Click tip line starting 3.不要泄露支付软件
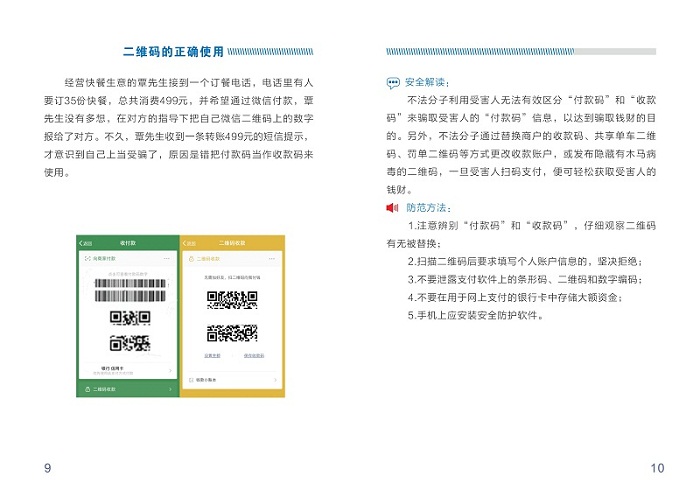The width and height of the screenshot is (700, 504). [525, 280]
